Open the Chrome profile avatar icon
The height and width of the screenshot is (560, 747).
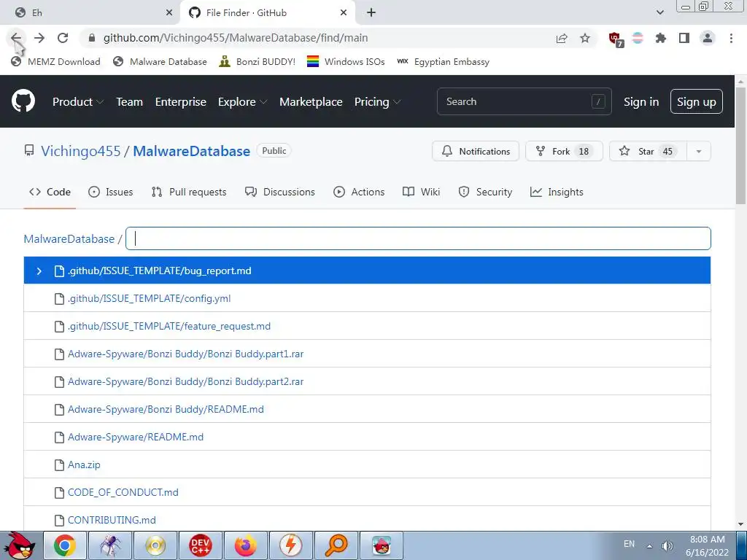click(x=708, y=38)
